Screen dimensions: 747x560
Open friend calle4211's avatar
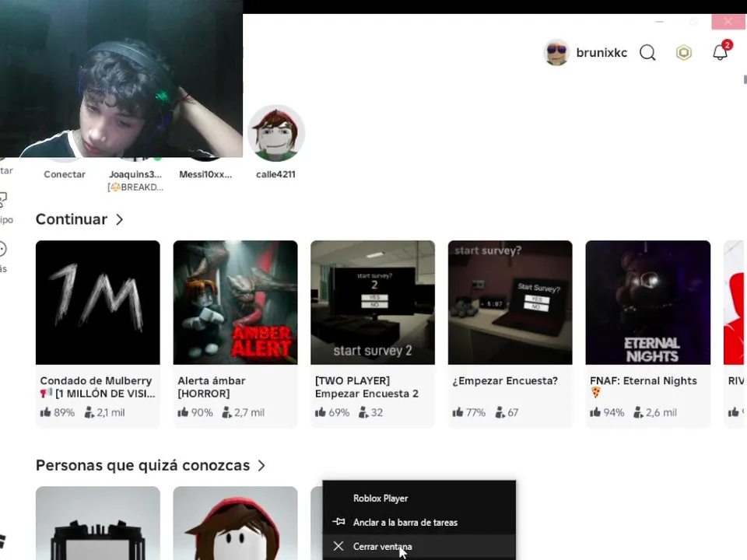click(275, 133)
